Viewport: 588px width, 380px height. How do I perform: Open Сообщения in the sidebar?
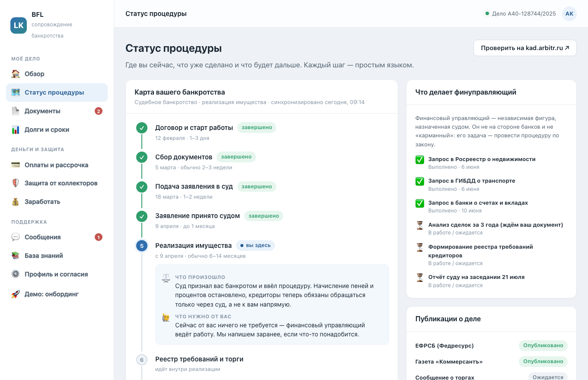(x=57, y=237)
